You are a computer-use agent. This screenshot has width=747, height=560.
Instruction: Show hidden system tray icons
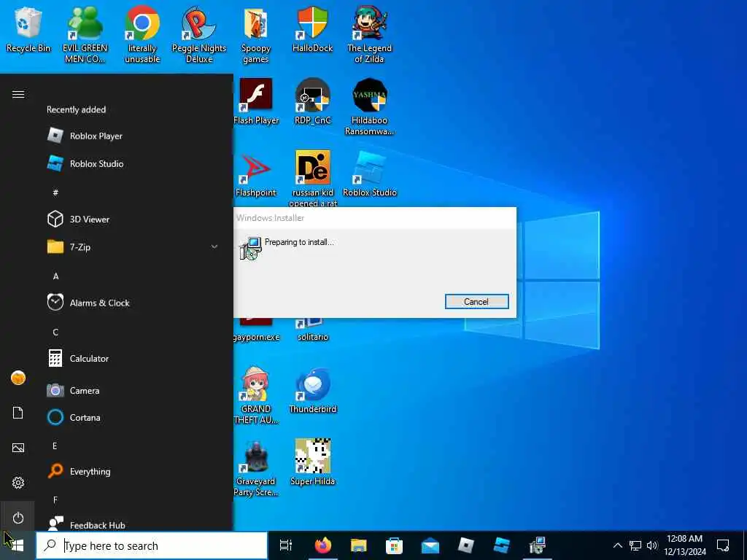tap(617, 545)
